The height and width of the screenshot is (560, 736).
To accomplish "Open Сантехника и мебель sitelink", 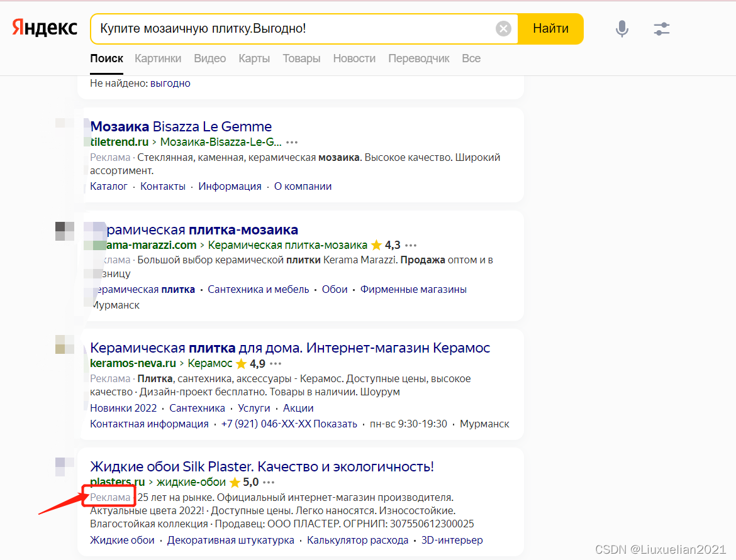I will coord(258,289).
